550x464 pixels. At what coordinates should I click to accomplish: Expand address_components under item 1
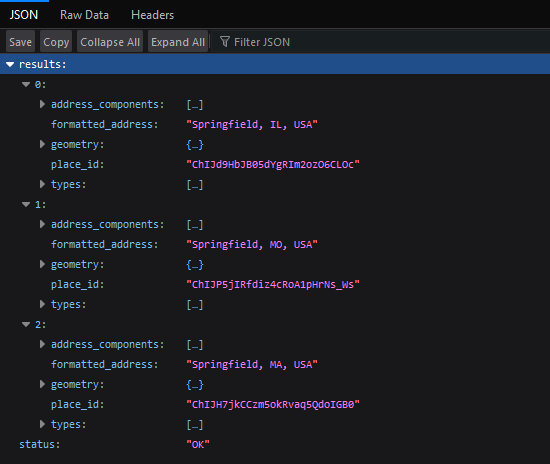point(42,224)
